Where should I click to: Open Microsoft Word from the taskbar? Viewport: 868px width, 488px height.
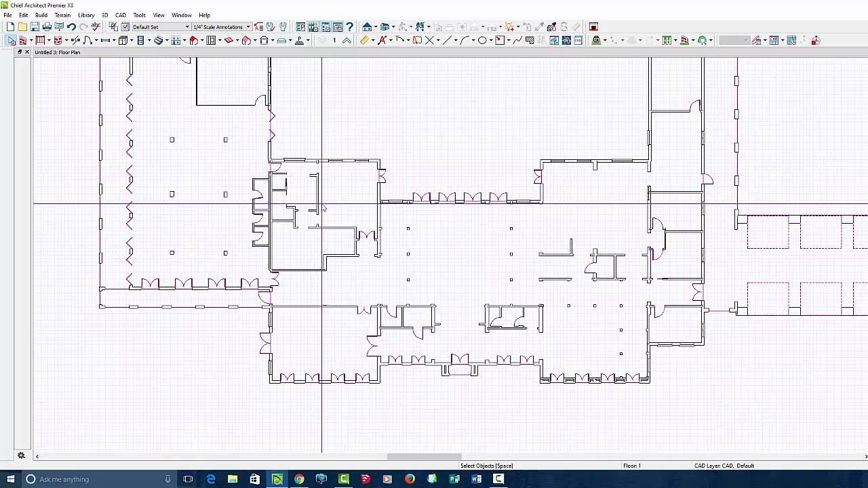[476, 479]
